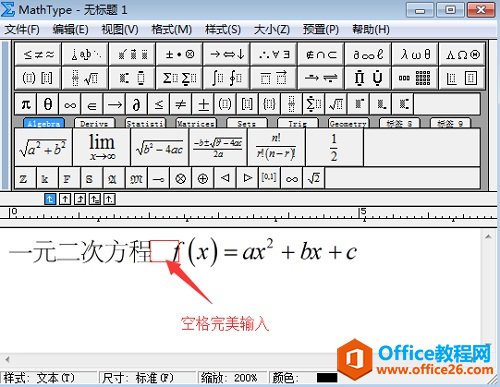Insert the element-of symbol
500x387 pixels.
pyautogui.click(x=92, y=105)
